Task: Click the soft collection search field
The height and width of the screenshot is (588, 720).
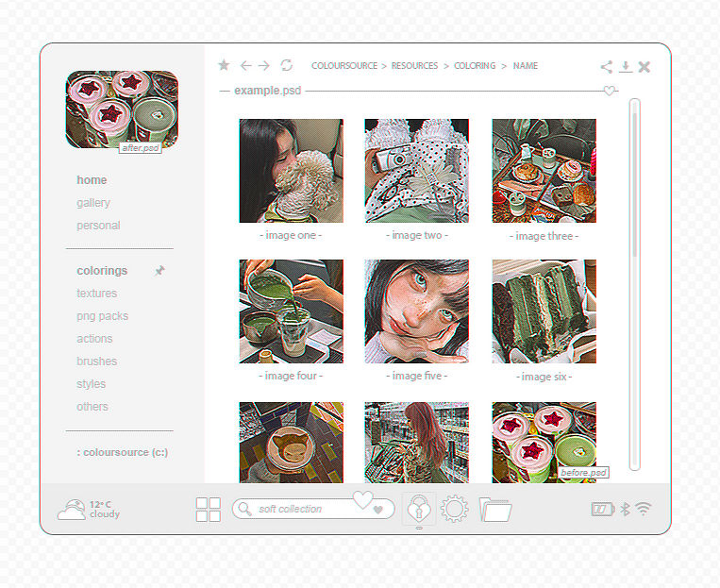Action: point(313,509)
